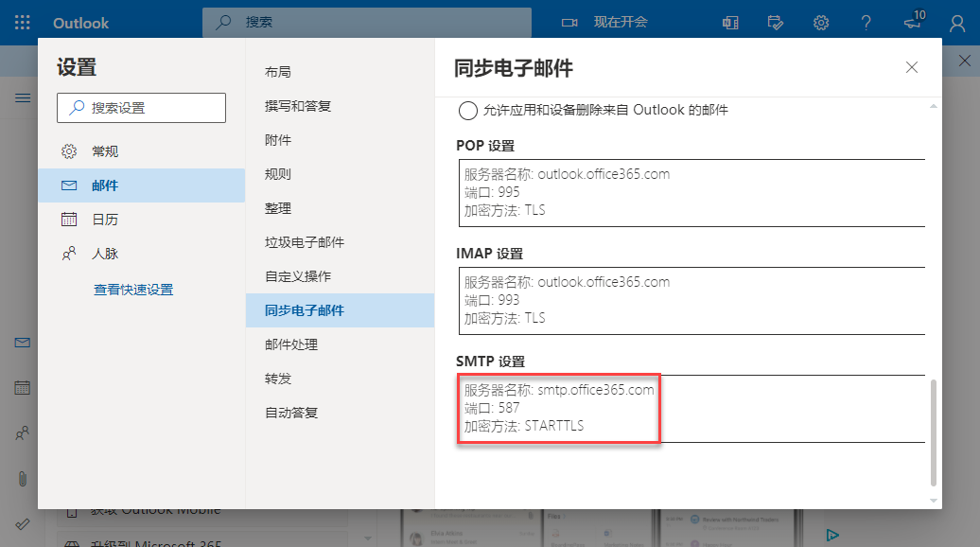980x547 pixels.
Task: Click the people icon beside 人脉
Action: (x=69, y=254)
